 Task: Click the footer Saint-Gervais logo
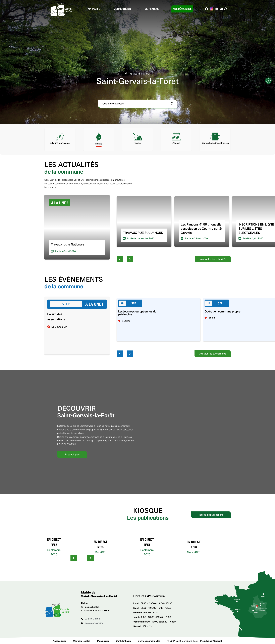coord(57,610)
